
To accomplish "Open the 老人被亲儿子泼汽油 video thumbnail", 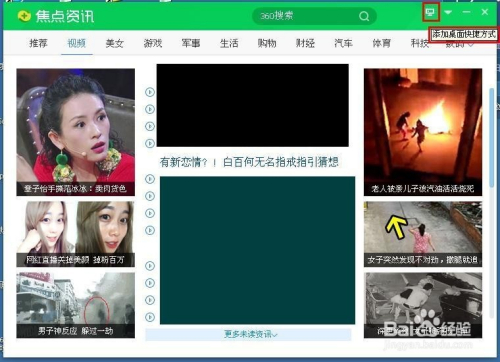I will point(423,132).
